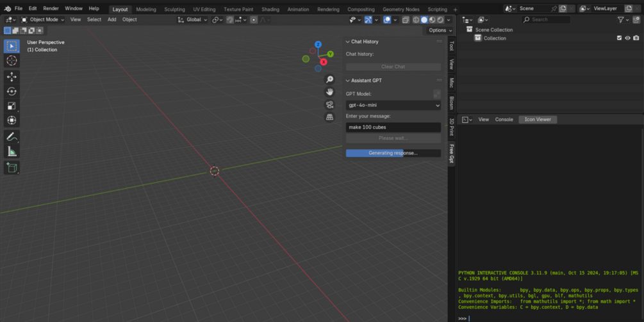Open the Render menu
The width and height of the screenshot is (644, 322).
click(x=51, y=8)
